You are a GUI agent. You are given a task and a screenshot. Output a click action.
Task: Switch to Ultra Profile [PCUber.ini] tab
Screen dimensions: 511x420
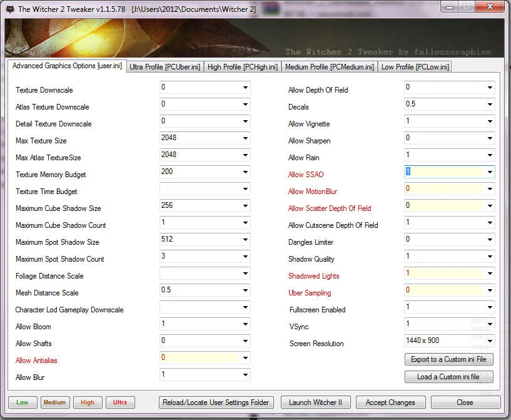[165, 67]
